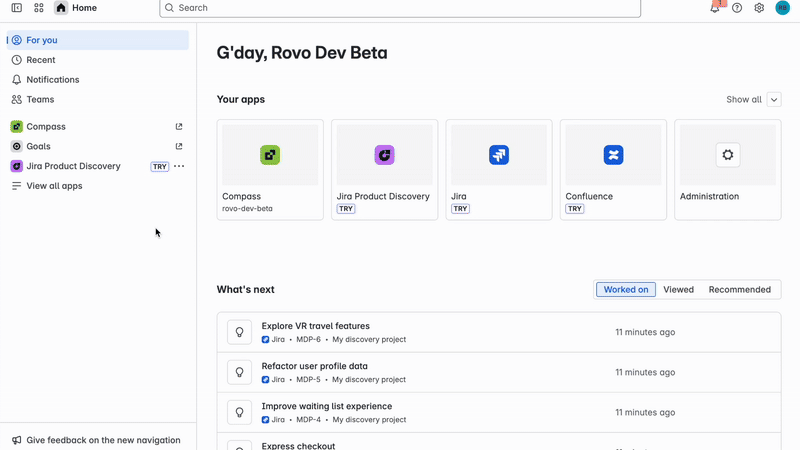
Task: Open the Compass app tile
Action: pyautogui.click(x=270, y=169)
